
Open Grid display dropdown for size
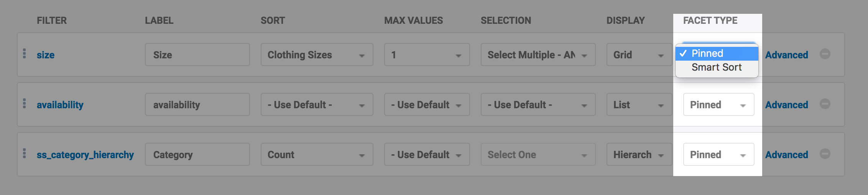click(x=639, y=55)
